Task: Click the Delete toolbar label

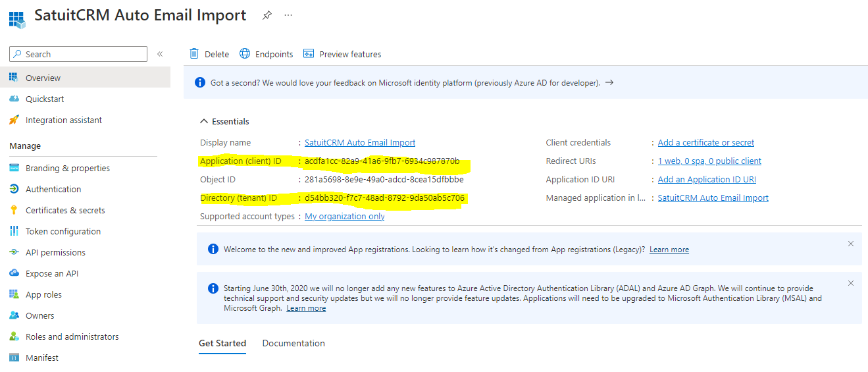Action: click(x=217, y=54)
